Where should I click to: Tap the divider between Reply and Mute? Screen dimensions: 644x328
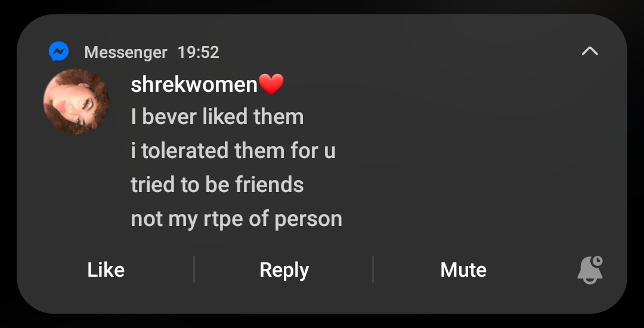click(x=373, y=270)
